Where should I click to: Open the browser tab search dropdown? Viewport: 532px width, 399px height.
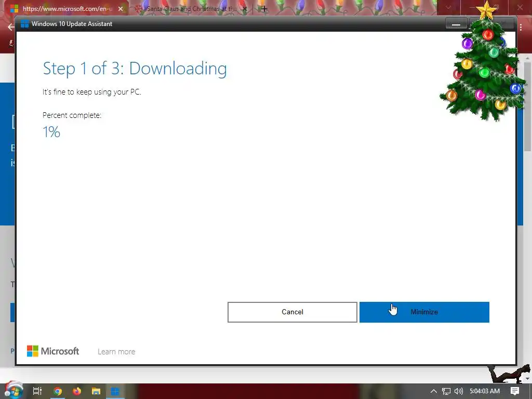(x=448, y=7)
